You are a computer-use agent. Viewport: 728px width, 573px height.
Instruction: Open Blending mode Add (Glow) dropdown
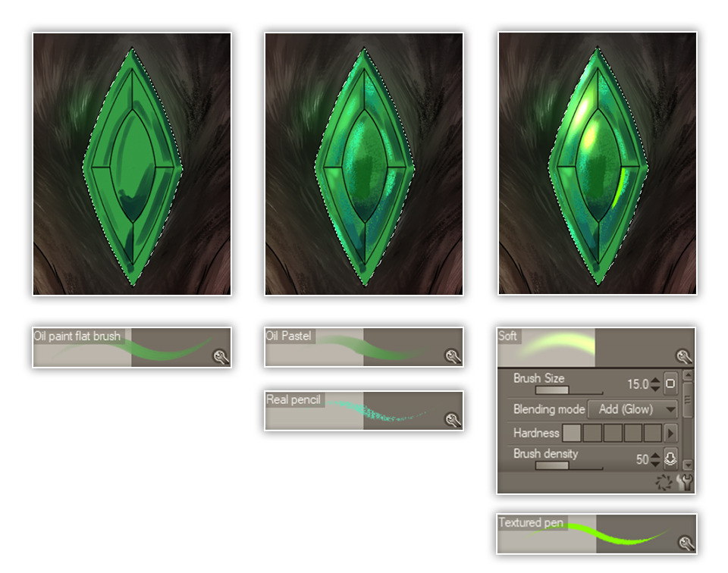pyautogui.click(x=632, y=409)
